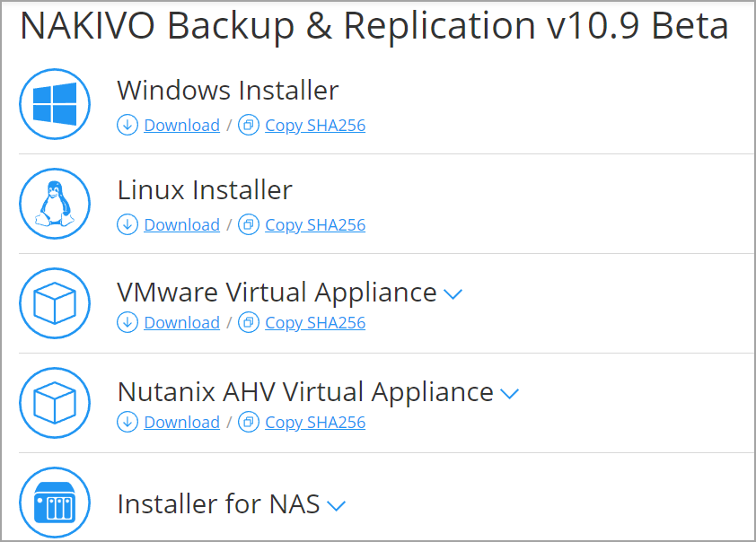Click the copy icon beside VMware SHA256
Screen dimensions: 756x542
[249, 323]
